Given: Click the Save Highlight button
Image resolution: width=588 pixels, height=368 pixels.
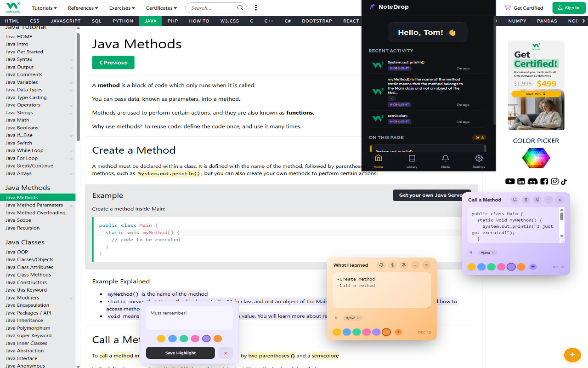Looking at the screenshot, I should pyautogui.click(x=180, y=353).
